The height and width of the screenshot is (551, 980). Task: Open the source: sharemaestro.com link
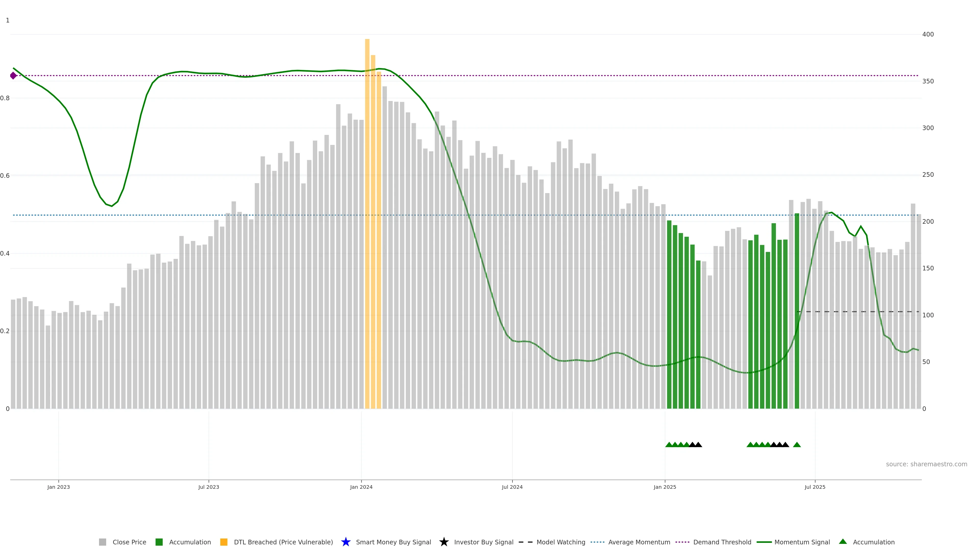pyautogui.click(x=926, y=464)
